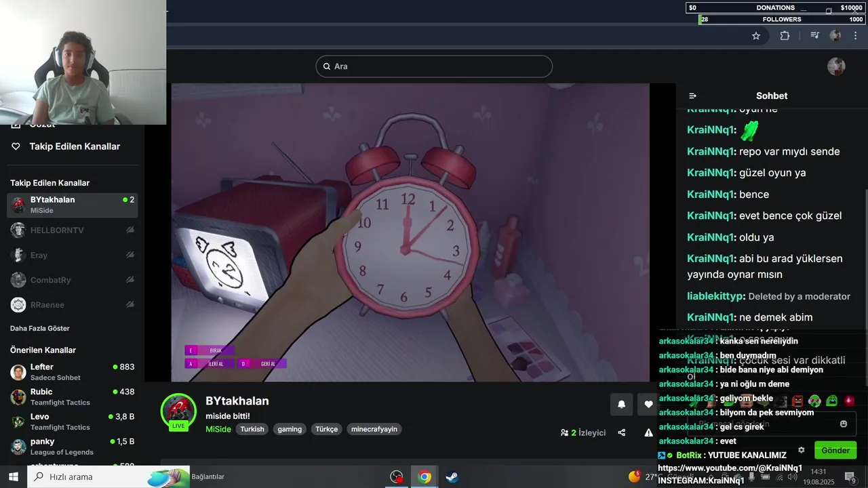Share the stream via share icon
Screen dimensions: 868x488
pos(622,432)
